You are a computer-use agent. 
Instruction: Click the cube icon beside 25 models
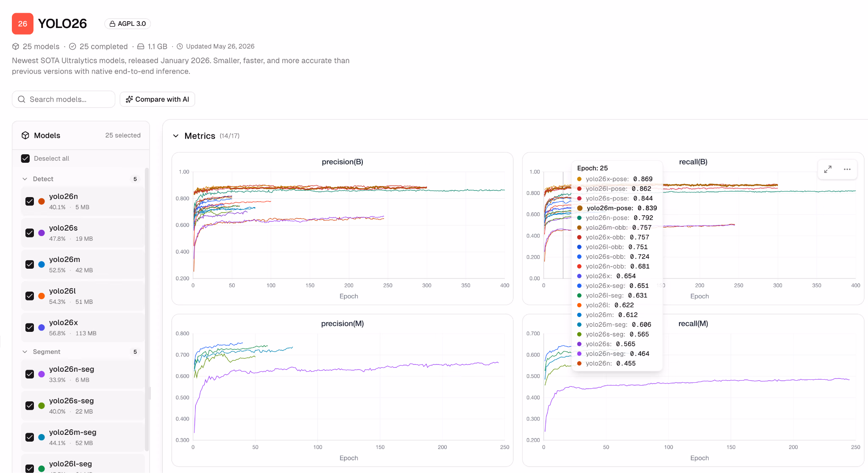[16, 46]
